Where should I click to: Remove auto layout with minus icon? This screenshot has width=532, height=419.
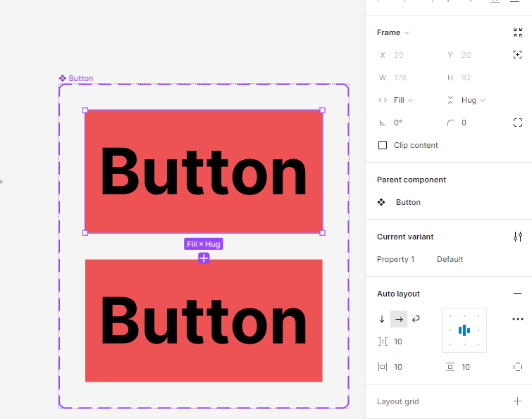(x=517, y=294)
